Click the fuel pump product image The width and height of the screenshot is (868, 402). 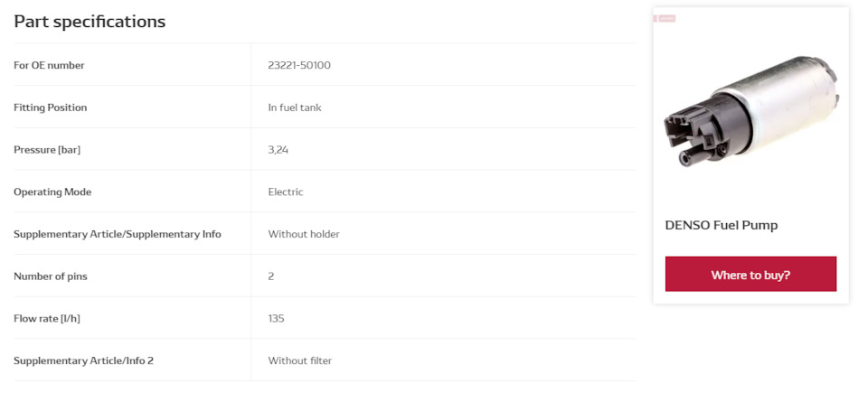click(x=750, y=115)
